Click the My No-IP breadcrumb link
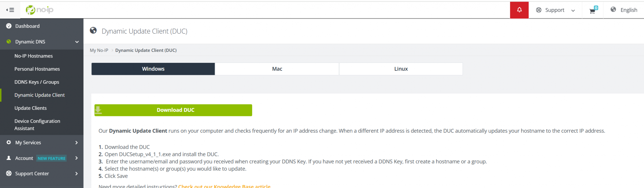 [x=99, y=50]
